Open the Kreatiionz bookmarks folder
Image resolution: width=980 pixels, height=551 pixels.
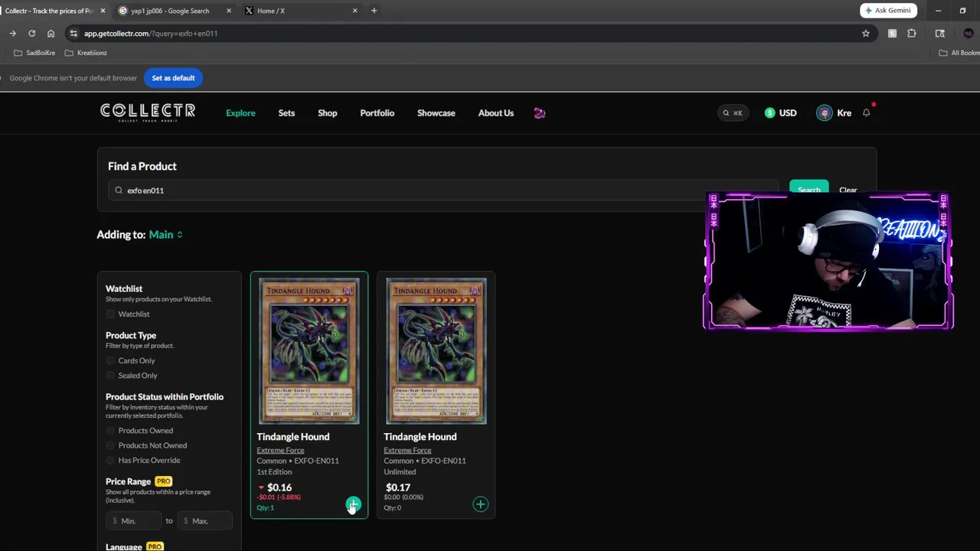pyautogui.click(x=86, y=53)
